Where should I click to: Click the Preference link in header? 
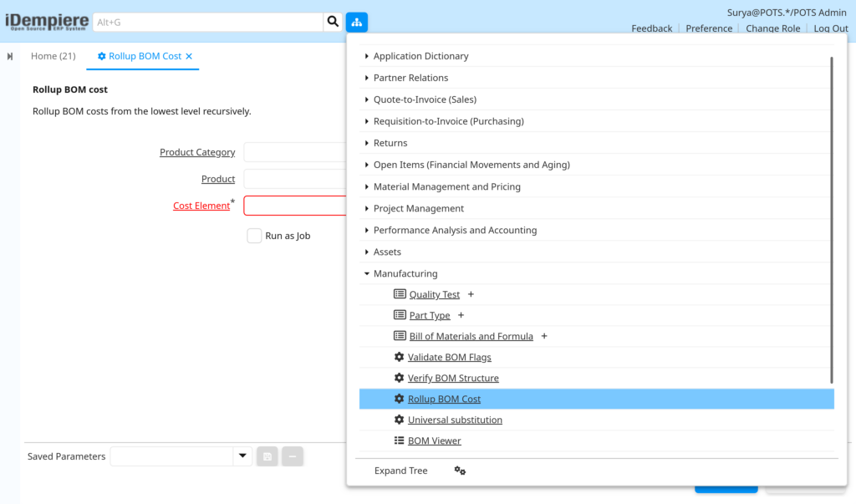click(x=709, y=28)
